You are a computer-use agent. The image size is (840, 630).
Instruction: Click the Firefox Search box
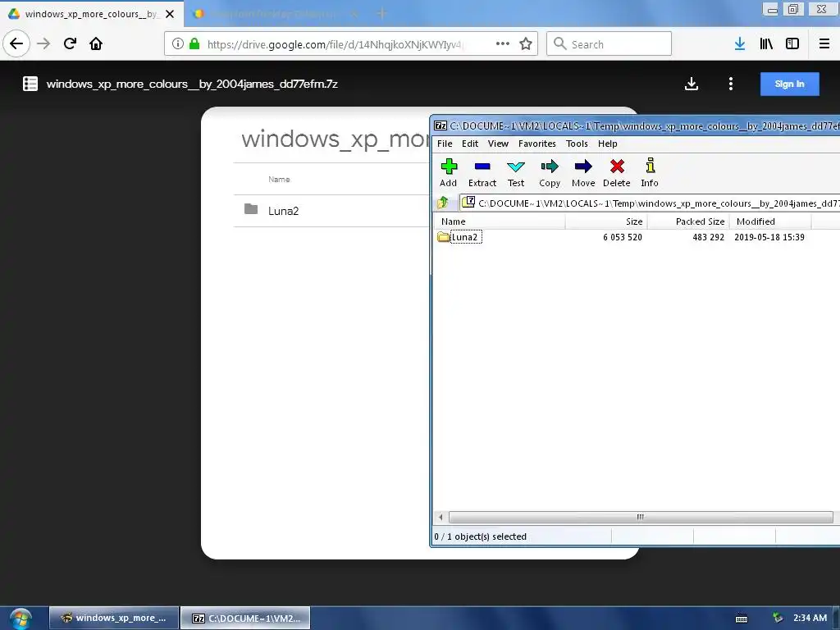tap(609, 44)
